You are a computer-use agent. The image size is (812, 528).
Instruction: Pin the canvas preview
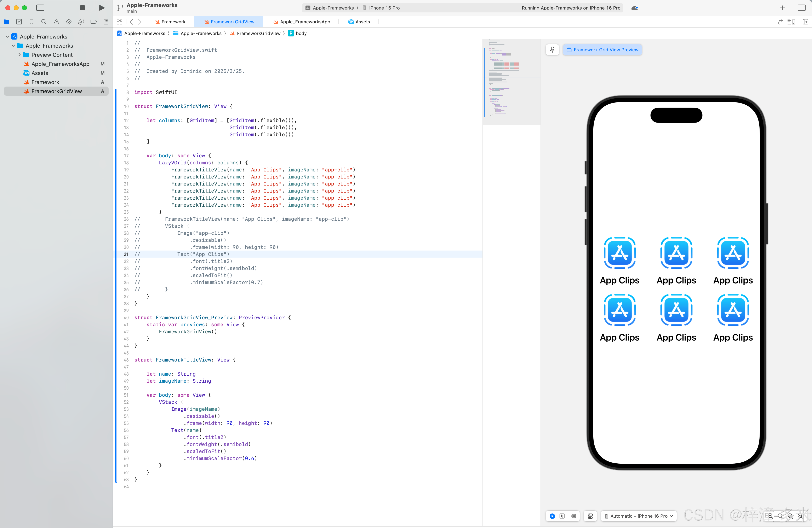click(x=552, y=50)
